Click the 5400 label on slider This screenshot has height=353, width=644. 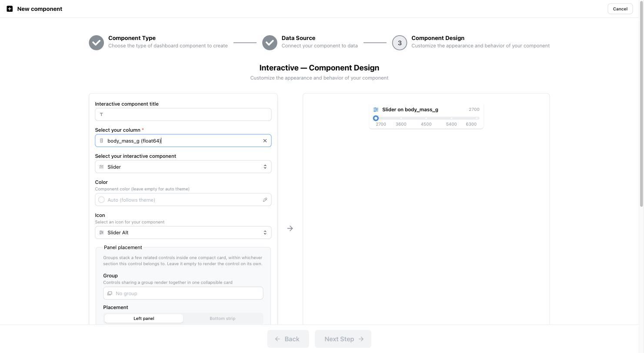pos(451,124)
